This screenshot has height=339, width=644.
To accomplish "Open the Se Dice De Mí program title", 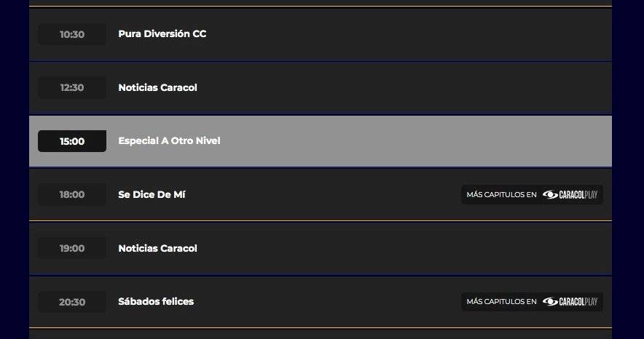I will (152, 194).
